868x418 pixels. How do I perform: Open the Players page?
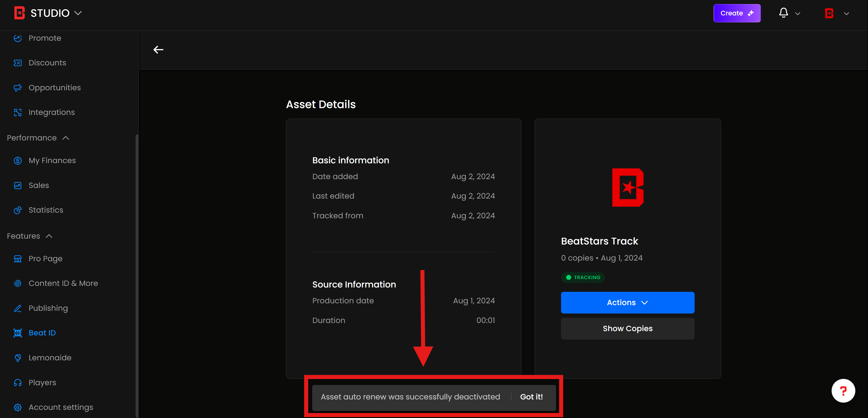[x=42, y=383]
